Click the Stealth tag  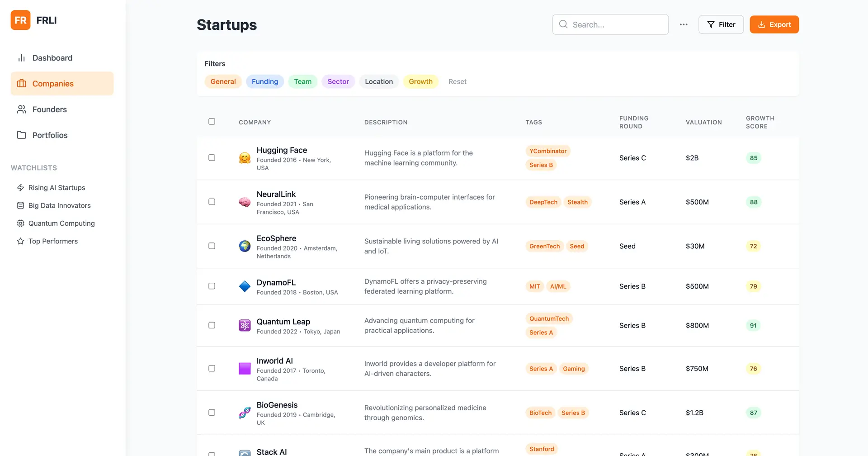coord(577,202)
